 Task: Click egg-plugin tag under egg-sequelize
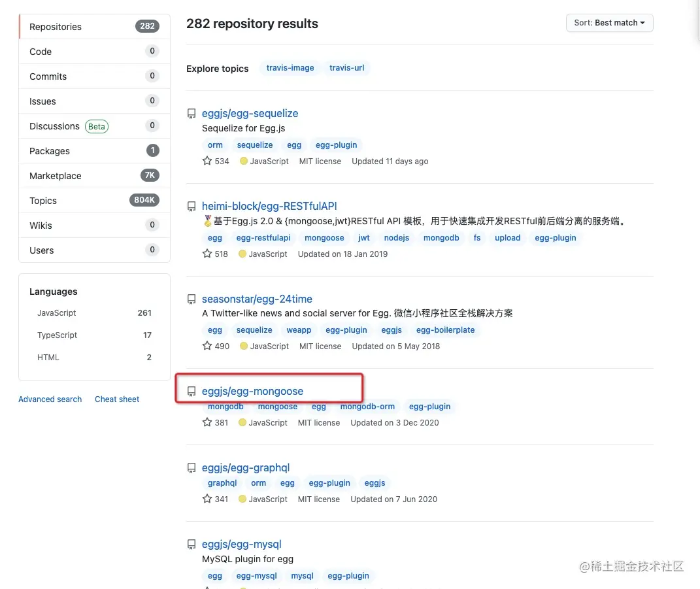coord(336,145)
